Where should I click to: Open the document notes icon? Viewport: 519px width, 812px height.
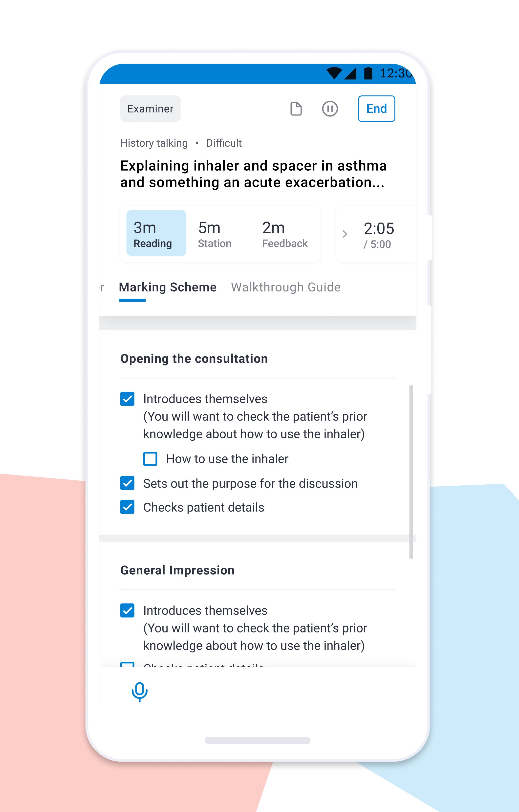[x=296, y=109]
